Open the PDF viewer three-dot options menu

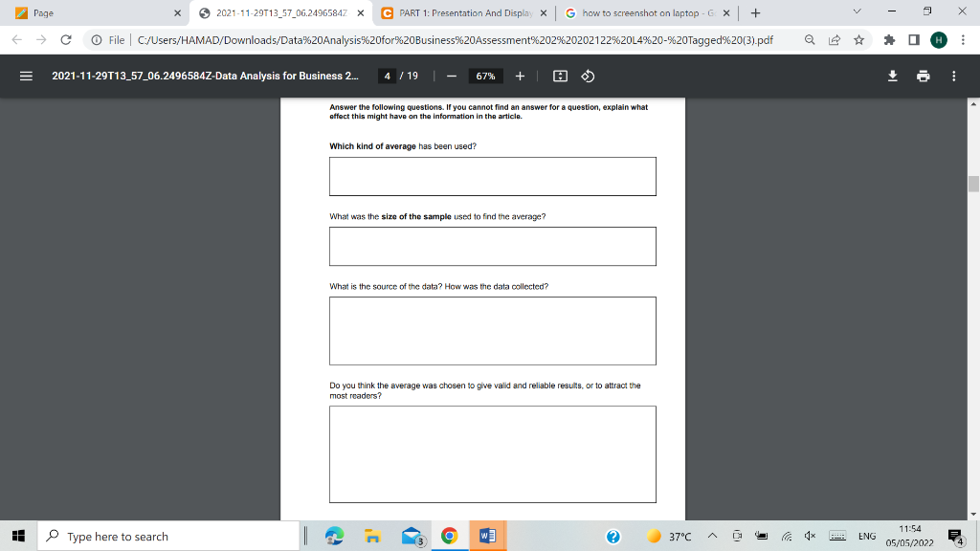[953, 76]
